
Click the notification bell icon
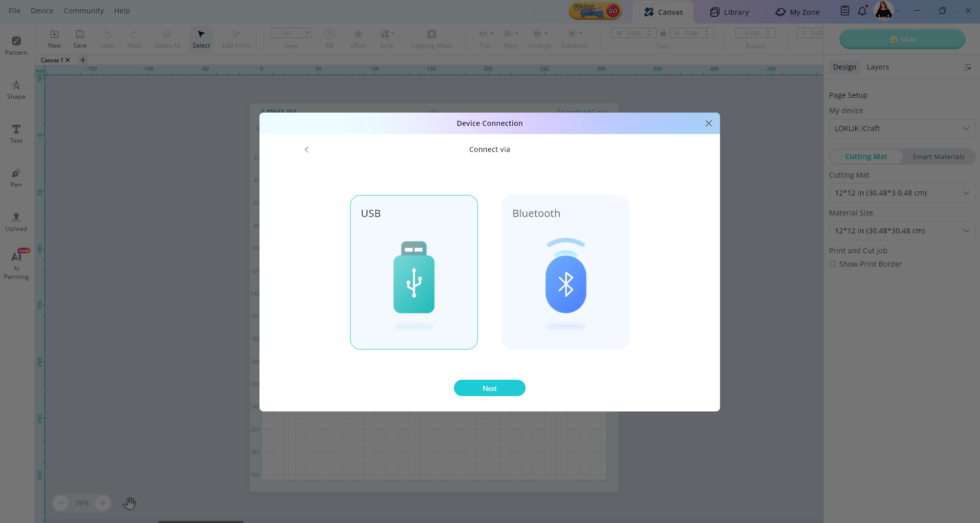pyautogui.click(x=862, y=11)
